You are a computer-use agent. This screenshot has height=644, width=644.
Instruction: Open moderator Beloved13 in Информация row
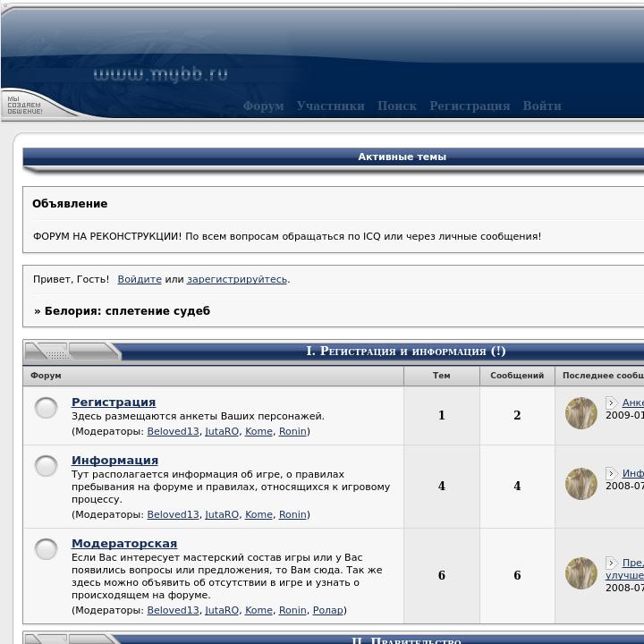click(173, 514)
